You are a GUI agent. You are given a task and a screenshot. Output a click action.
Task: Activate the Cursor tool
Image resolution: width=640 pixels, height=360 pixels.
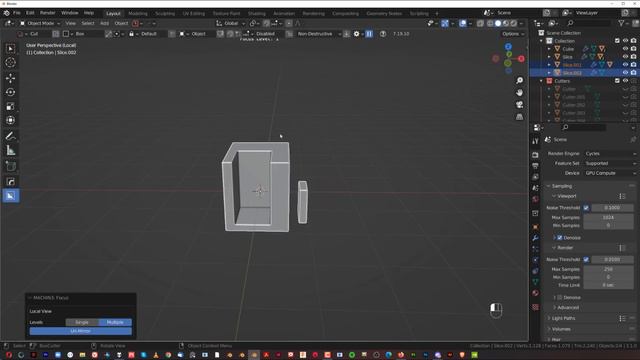point(11,62)
